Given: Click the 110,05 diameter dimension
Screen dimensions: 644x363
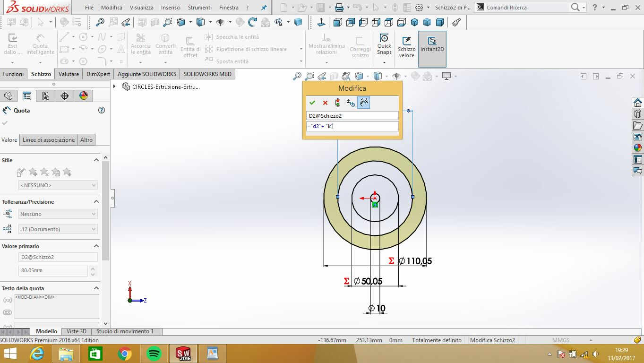Looking at the screenshot, I should (415, 261).
